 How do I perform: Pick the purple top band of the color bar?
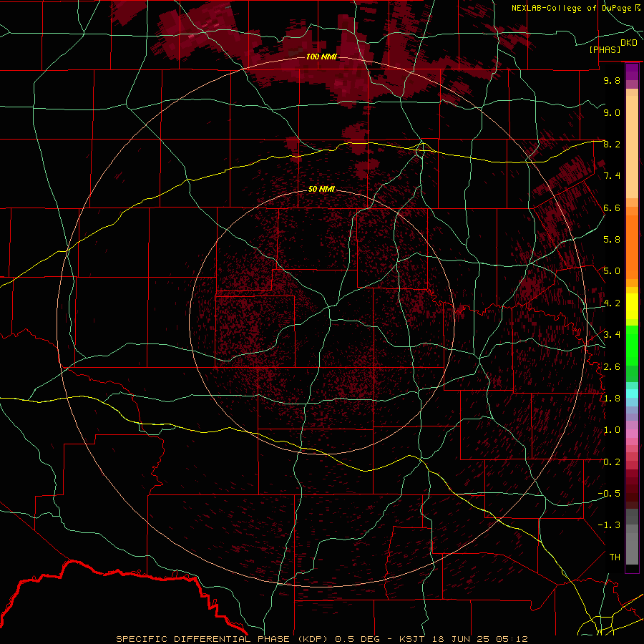(x=632, y=72)
